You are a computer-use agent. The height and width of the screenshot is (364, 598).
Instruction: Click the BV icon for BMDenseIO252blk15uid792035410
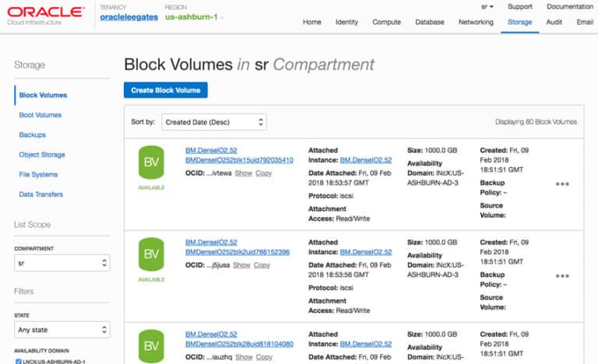pyautogui.click(x=151, y=163)
